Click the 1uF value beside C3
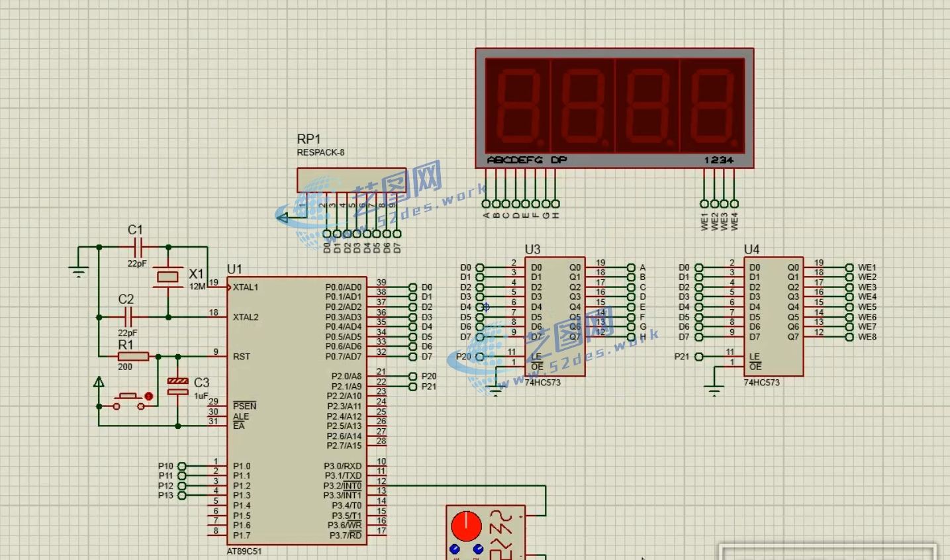This screenshot has height=560, width=950. pos(201,396)
